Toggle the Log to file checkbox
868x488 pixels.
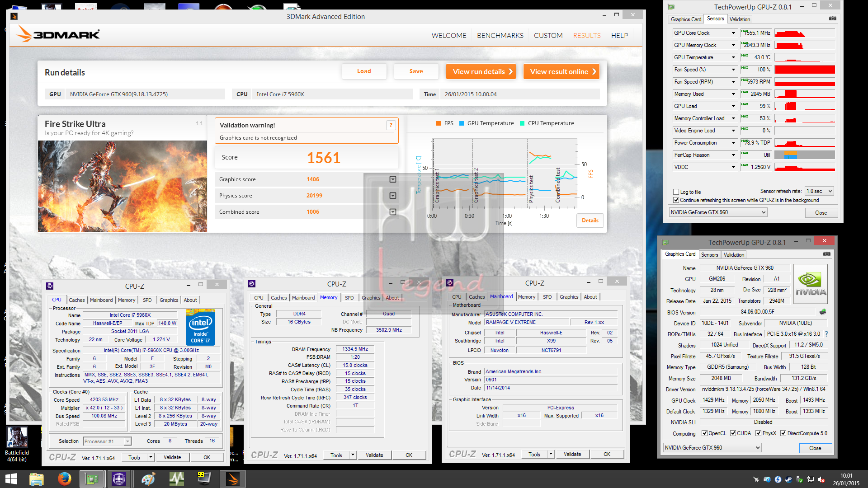coord(676,192)
